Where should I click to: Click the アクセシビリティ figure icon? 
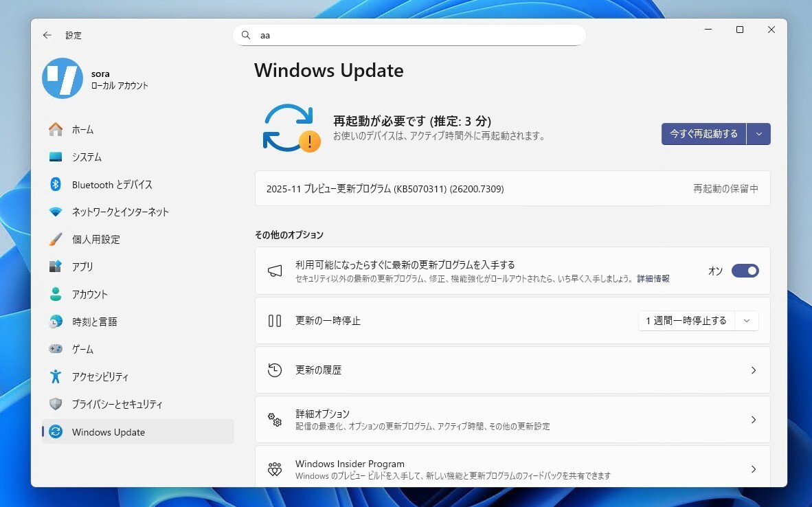[56, 376]
